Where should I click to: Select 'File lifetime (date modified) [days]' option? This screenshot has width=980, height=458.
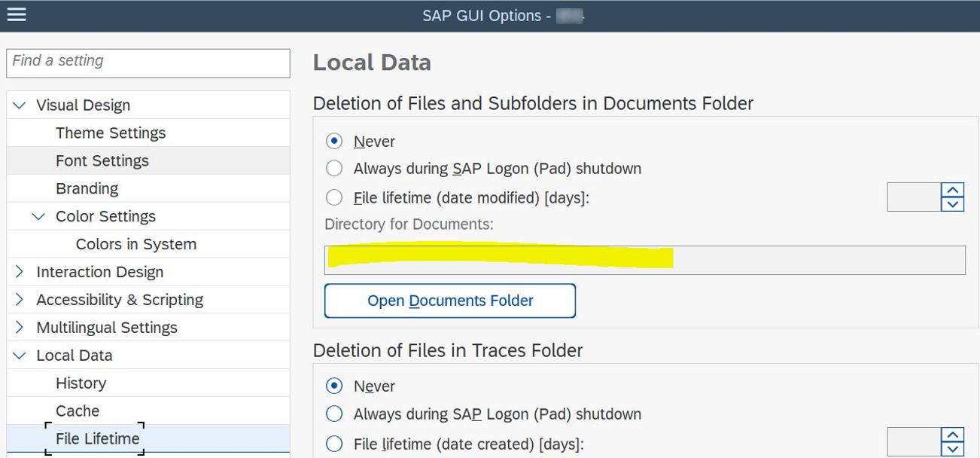pos(334,198)
